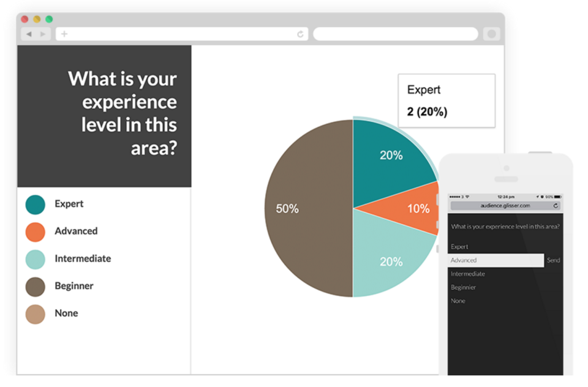This screenshot has width=588, height=387.
Task: Click the None legend label
Action: [x=66, y=313]
